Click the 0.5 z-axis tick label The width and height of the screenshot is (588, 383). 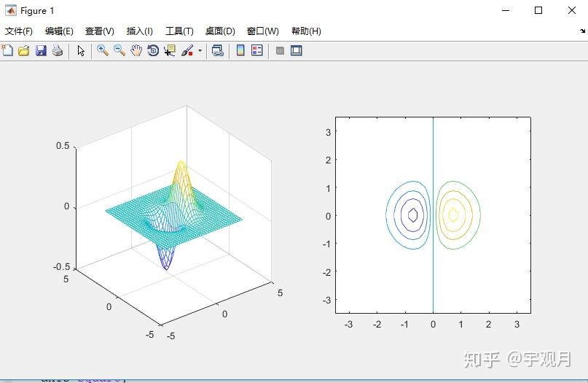(63, 146)
